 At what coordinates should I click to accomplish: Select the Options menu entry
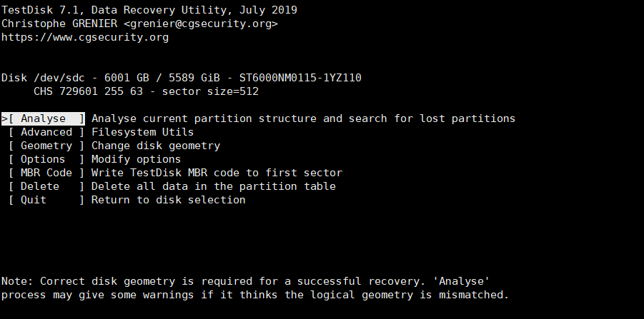pyautogui.click(x=43, y=159)
